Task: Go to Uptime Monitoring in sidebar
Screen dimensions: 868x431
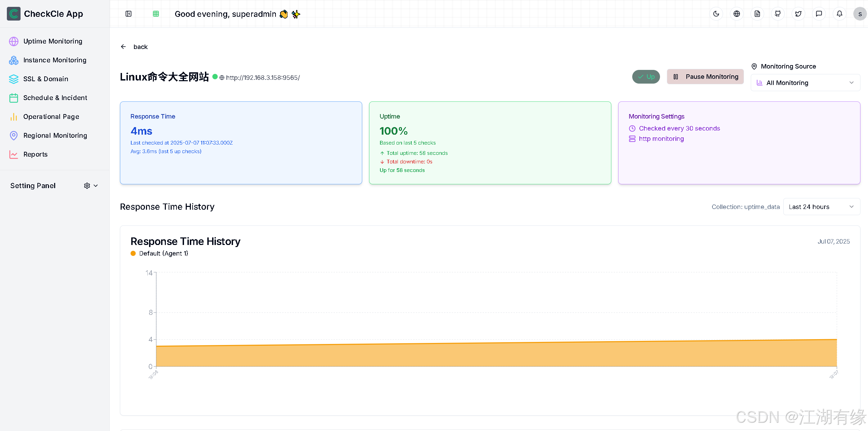Action: 53,41
